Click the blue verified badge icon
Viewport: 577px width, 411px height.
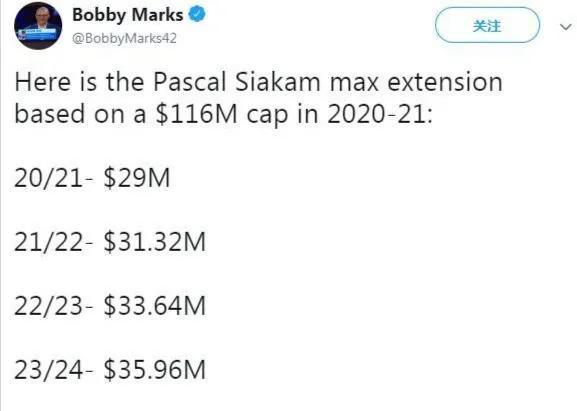[x=197, y=14]
